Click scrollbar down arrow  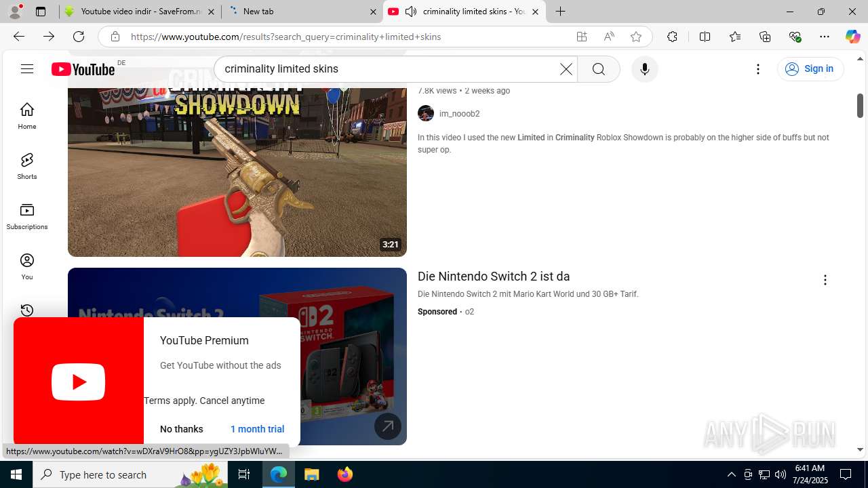coord(860,449)
